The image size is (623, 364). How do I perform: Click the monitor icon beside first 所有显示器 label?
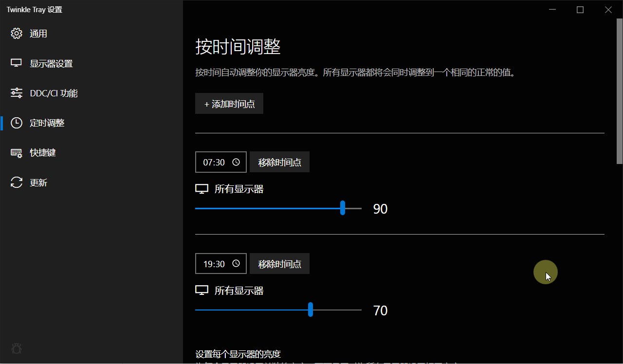[202, 188]
